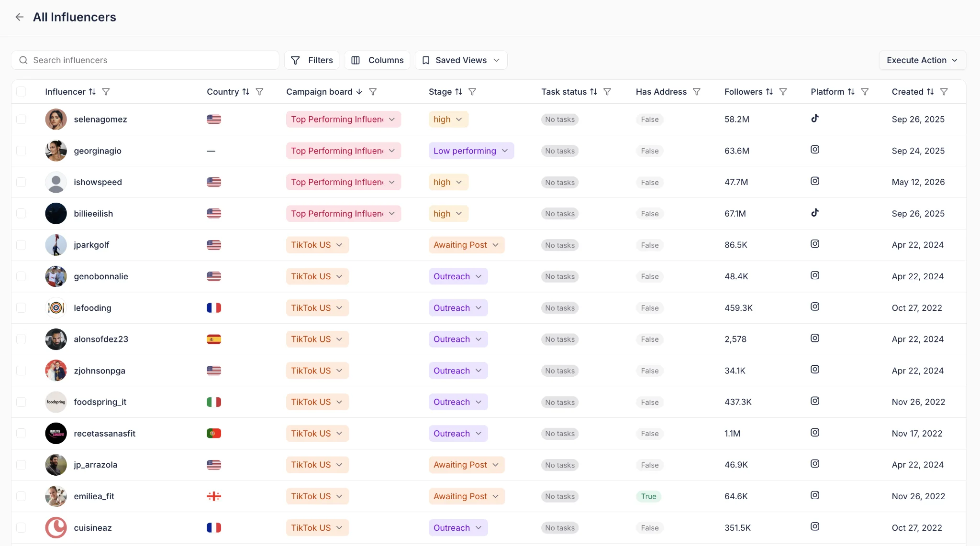Expand the Execute Action dropdown
980x546 pixels.
click(922, 60)
